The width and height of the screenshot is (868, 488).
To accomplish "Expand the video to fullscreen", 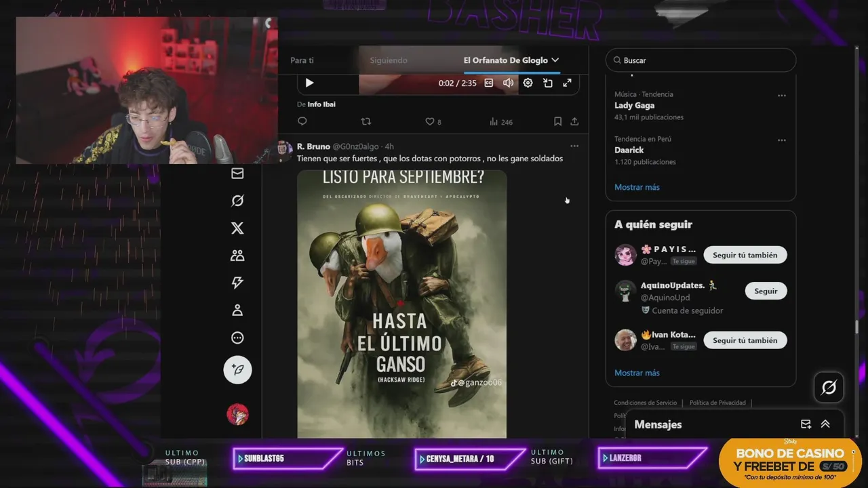I will tap(568, 83).
